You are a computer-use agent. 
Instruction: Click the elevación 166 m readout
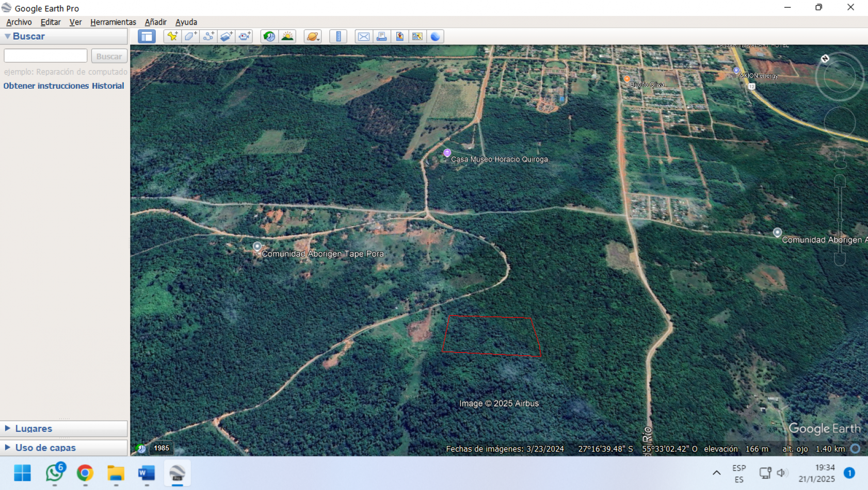tap(736, 449)
